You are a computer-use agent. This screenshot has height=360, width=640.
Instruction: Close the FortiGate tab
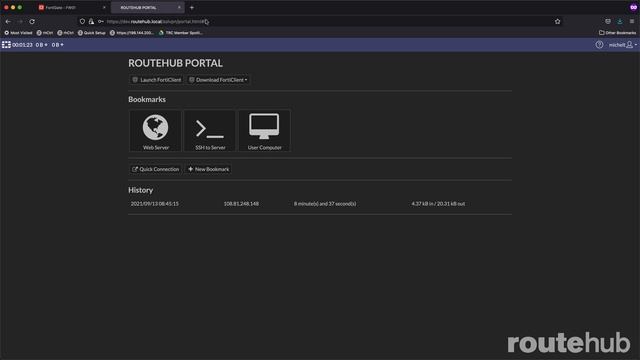click(x=104, y=7)
